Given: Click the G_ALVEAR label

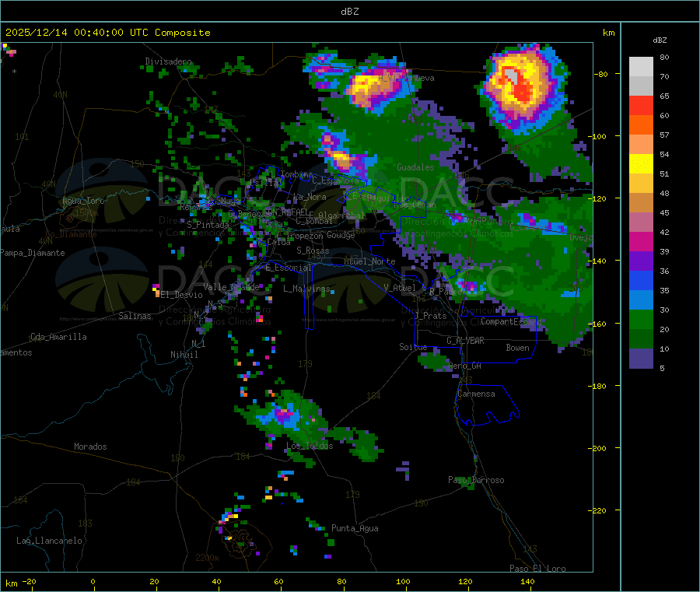Looking at the screenshot, I should (x=465, y=341).
